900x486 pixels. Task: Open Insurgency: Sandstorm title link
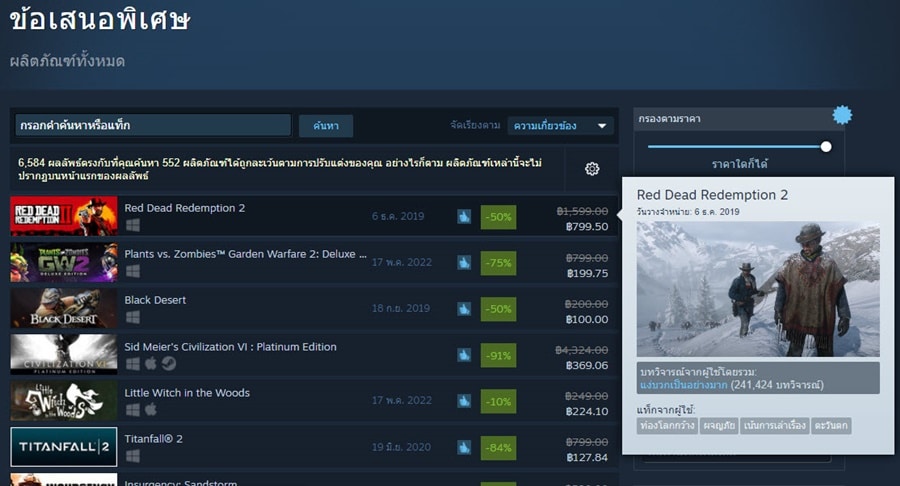tap(181, 483)
